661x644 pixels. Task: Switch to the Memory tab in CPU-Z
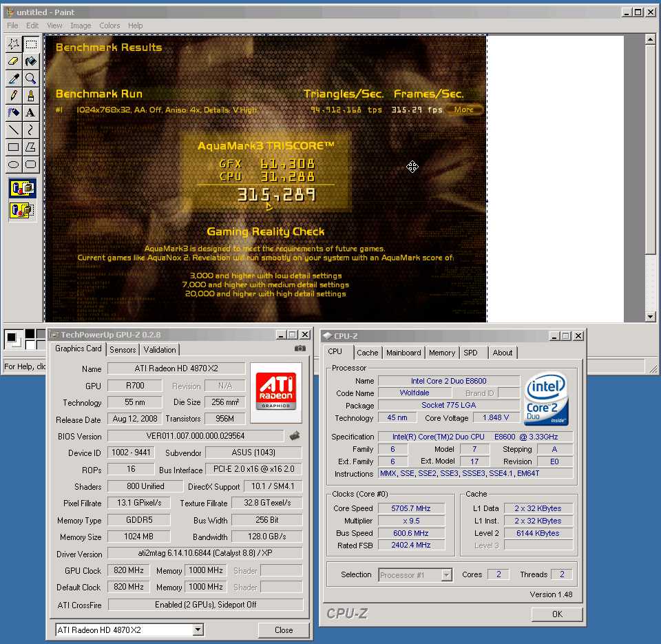pyautogui.click(x=442, y=353)
